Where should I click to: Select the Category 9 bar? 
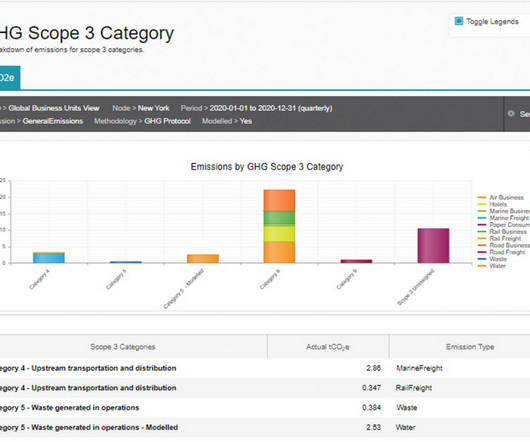(x=356, y=261)
